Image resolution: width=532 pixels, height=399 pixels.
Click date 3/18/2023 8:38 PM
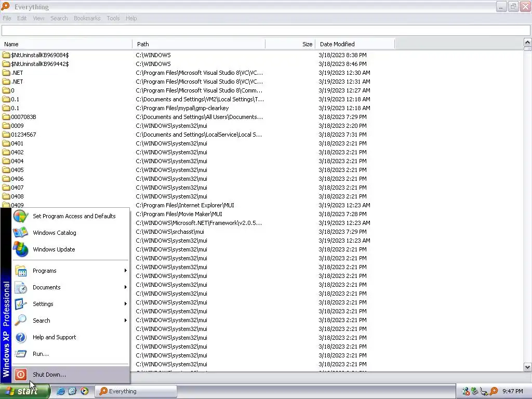pos(342,55)
